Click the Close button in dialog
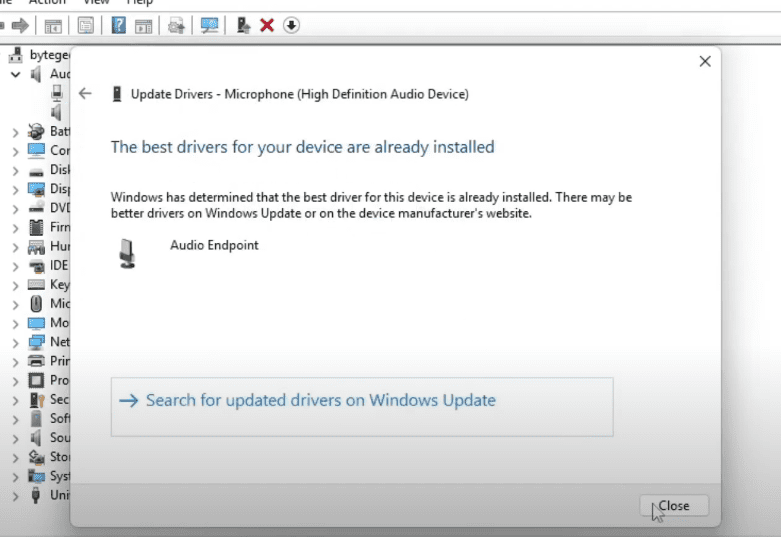This screenshot has height=537, width=781. tap(673, 506)
